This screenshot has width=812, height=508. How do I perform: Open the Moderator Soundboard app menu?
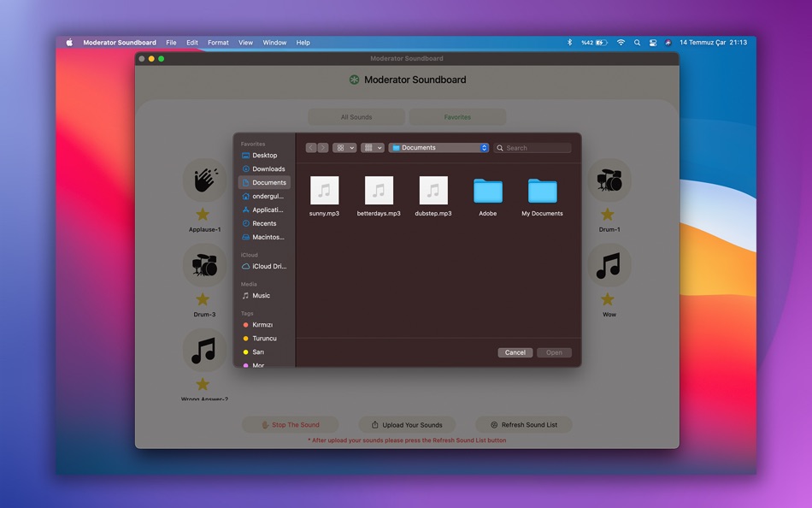pyautogui.click(x=120, y=43)
